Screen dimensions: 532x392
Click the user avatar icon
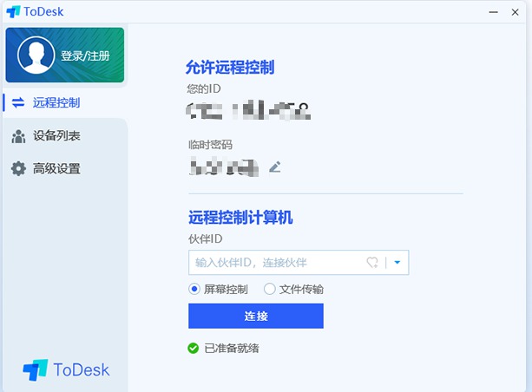coord(36,55)
